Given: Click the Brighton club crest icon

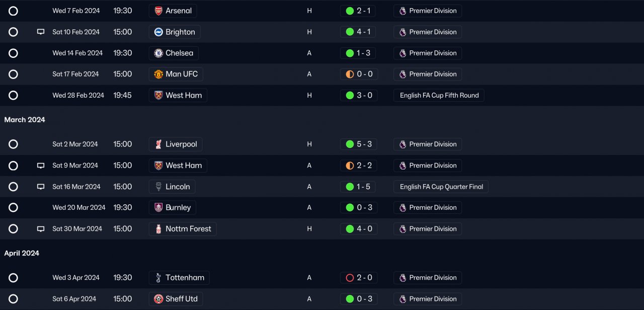Looking at the screenshot, I should [x=158, y=32].
